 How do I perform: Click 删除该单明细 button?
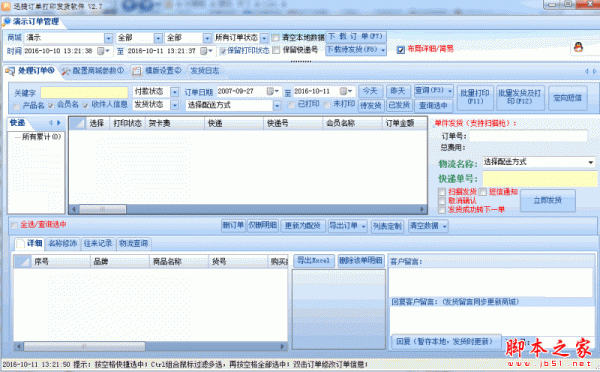(x=361, y=261)
